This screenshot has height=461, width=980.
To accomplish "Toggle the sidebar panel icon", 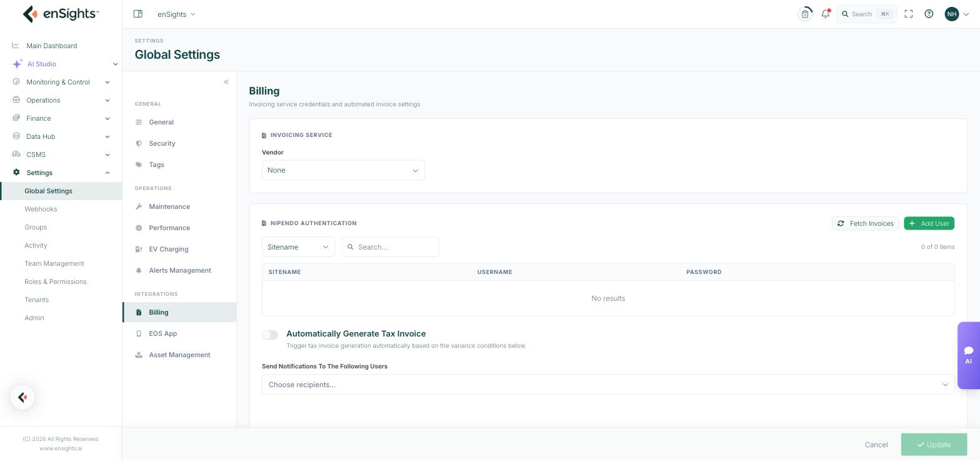I will click(138, 14).
